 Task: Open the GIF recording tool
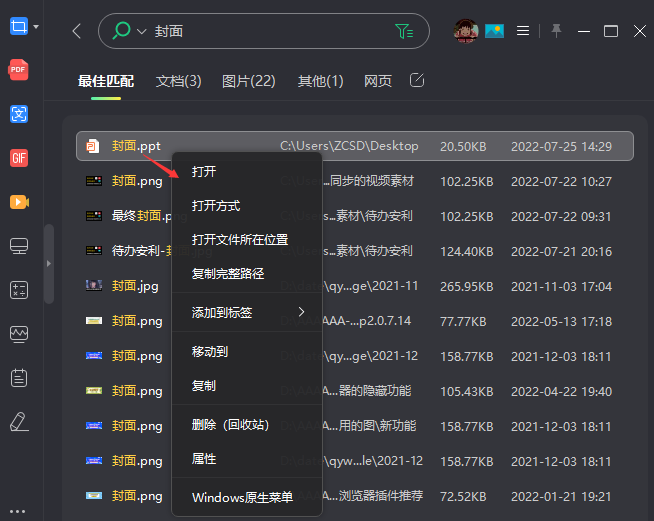click(x=18, y=158)
